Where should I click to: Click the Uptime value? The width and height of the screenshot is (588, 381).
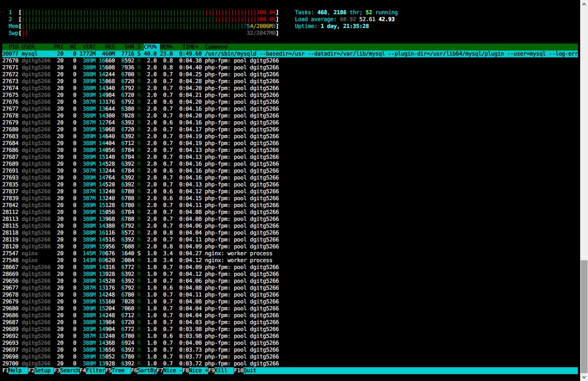coord(345,26)
